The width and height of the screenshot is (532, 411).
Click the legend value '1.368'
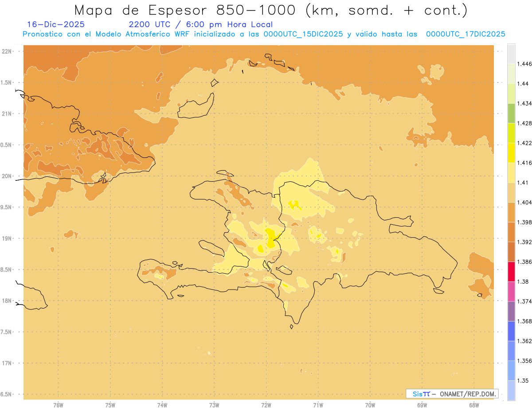tap(525, 321)
